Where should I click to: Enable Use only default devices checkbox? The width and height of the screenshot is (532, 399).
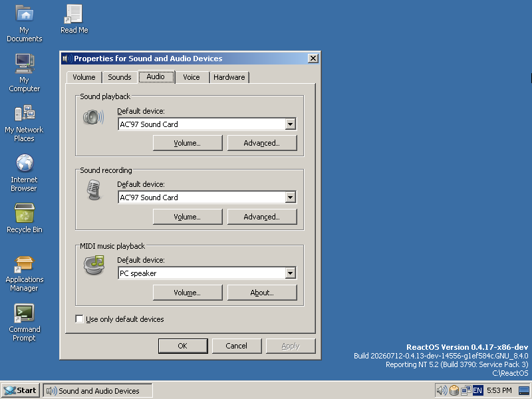(x=79, y=319)
